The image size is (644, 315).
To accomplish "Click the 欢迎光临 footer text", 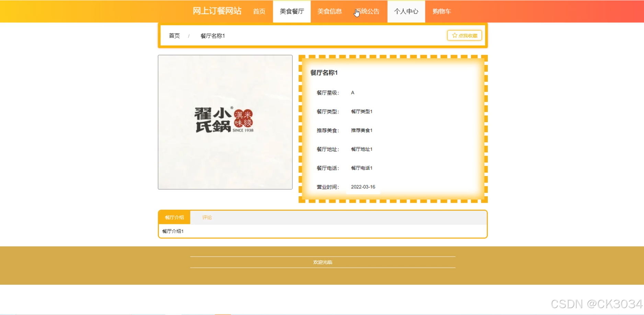I will (323, 262).
